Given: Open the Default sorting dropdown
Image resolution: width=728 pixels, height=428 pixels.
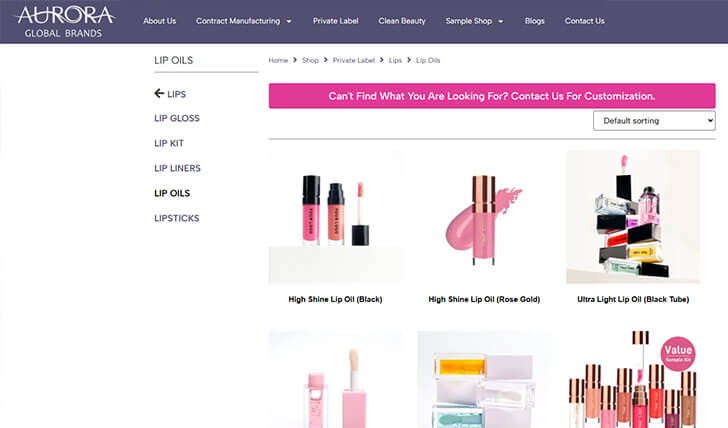Looking at the screenshot, I should pyautogui.click(x=654, y=121).
